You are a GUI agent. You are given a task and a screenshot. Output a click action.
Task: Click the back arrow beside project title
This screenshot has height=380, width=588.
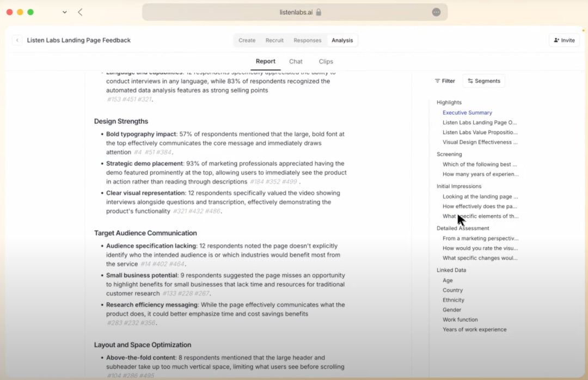tap(17, 40)
